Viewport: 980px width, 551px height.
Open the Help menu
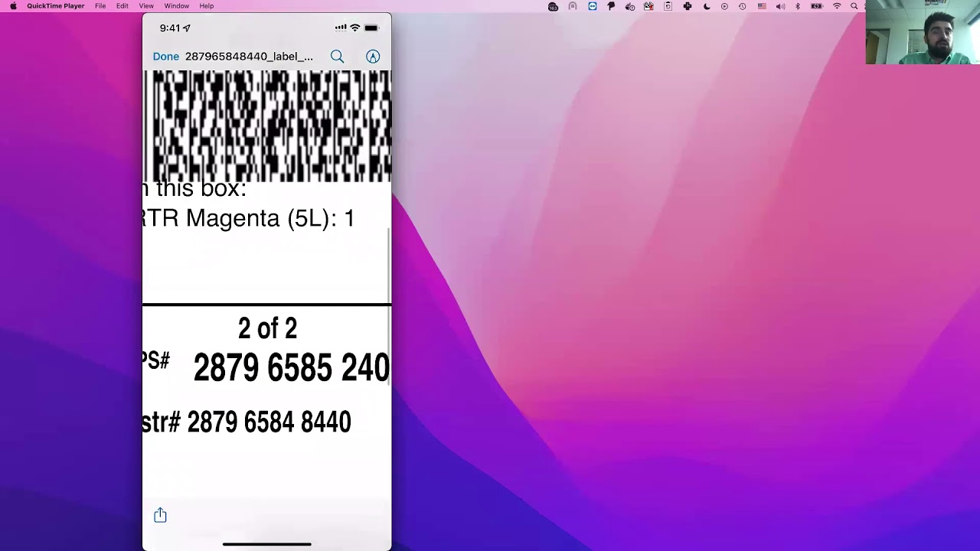[x=207, y=6]
